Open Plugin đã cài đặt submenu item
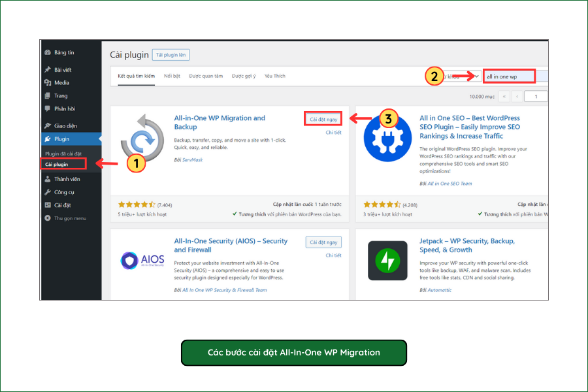588x392 pixels. [63, 154]
